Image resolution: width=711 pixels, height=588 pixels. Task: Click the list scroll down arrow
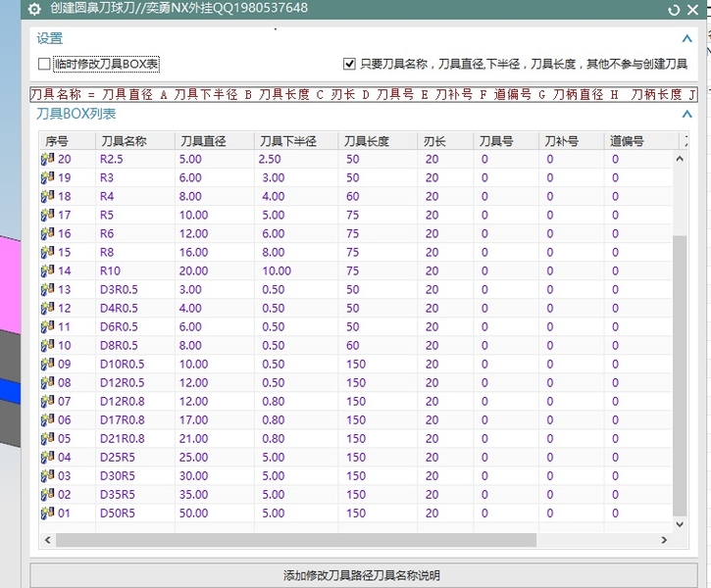click(680, 524)
